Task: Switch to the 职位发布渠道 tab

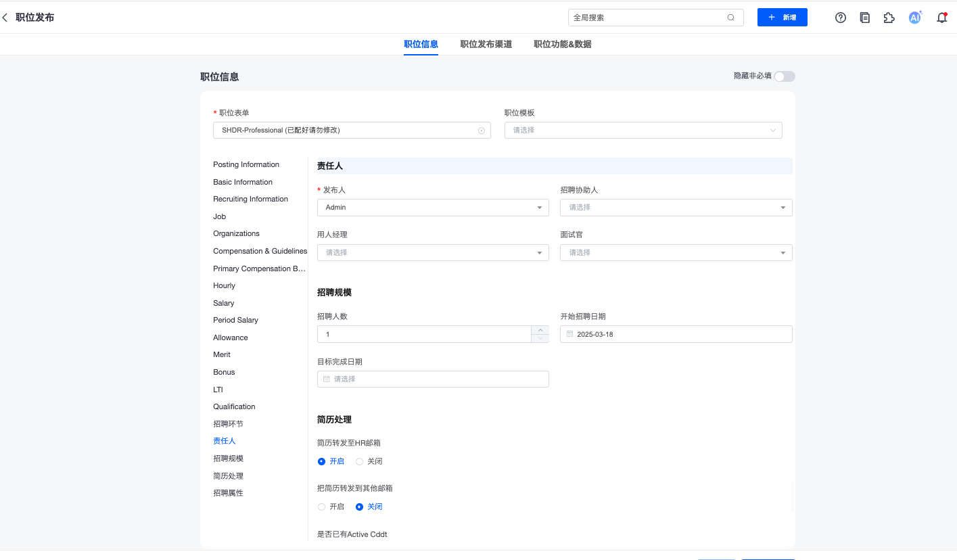Action: tap(486, 44)
